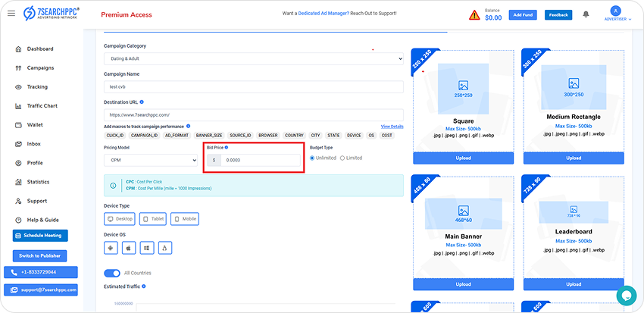
Task: Select the Limited budget radio button
Action: tap(342, 158)
